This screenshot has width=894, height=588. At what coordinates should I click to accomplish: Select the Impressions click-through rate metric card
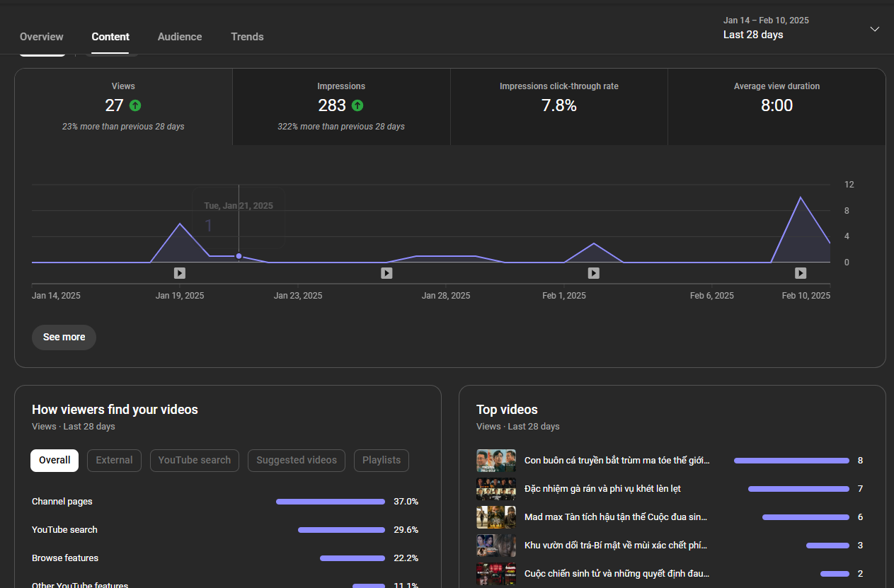[x=558, y=107]
